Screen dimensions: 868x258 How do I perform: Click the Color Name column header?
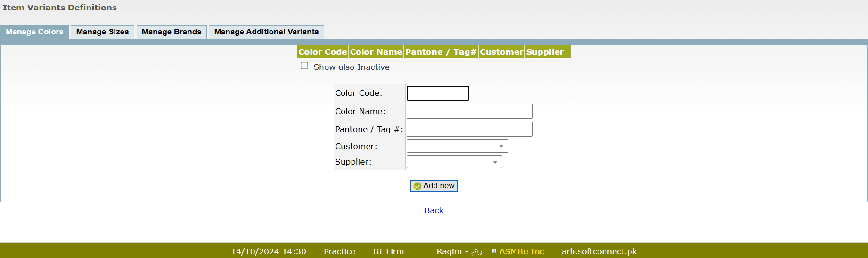tap(376, 52)
